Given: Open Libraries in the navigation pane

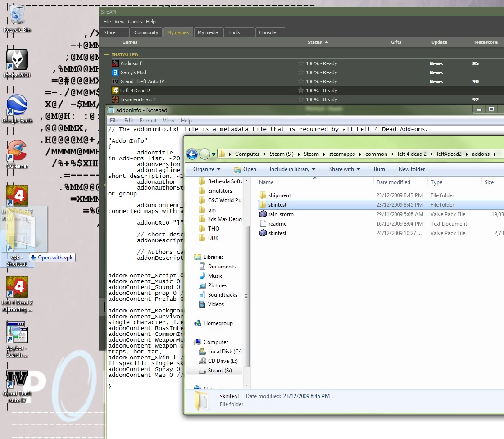Looking at the screenshot, I should [x=213, y=257].
